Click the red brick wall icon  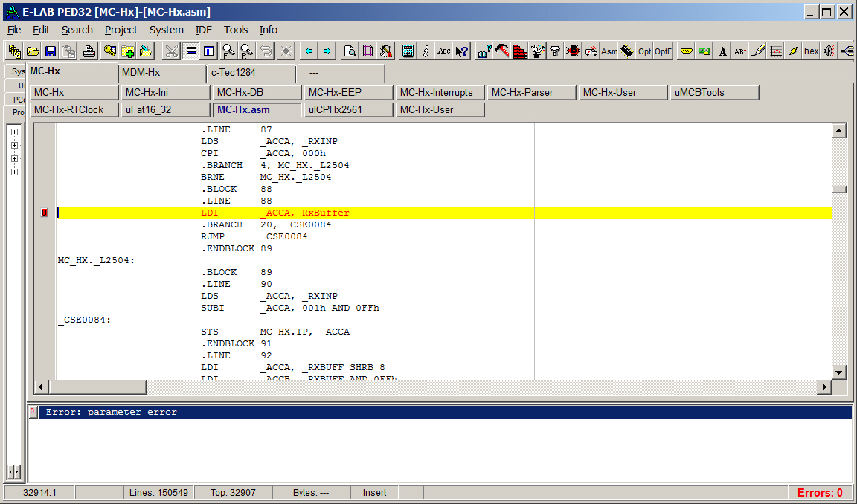pos(520,51)
